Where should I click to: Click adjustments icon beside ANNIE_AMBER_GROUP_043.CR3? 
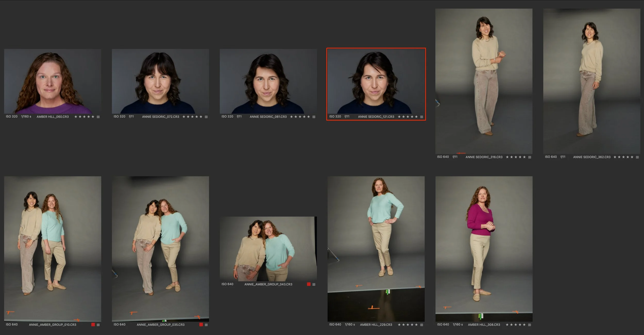click(314, 284)
